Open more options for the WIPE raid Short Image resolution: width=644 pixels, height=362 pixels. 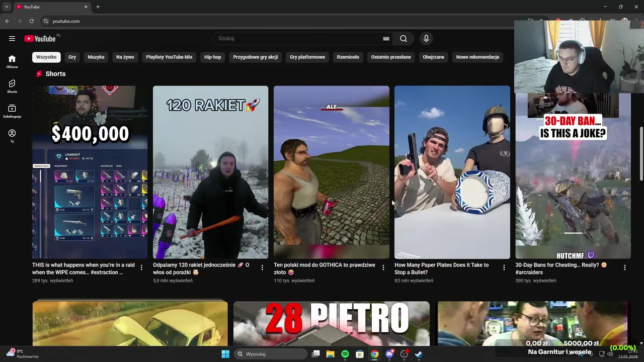click(141, 267)
